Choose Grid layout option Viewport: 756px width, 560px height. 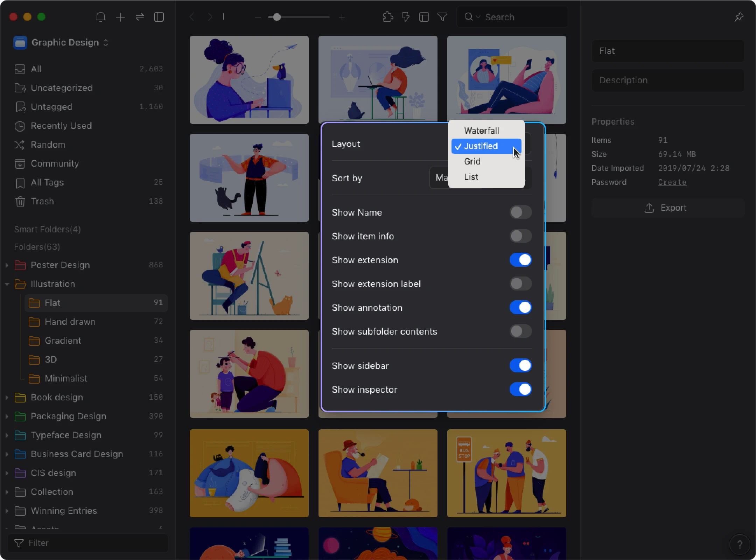point(486,161)
